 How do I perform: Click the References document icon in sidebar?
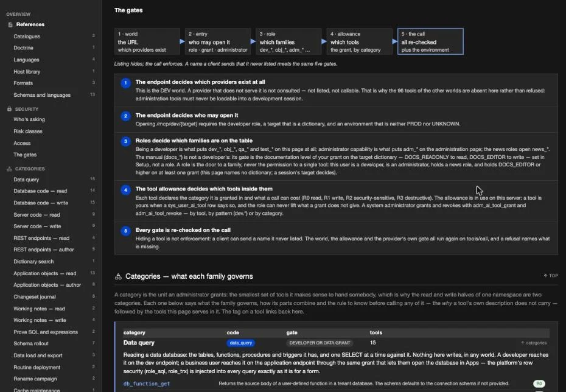coord(10,24)
